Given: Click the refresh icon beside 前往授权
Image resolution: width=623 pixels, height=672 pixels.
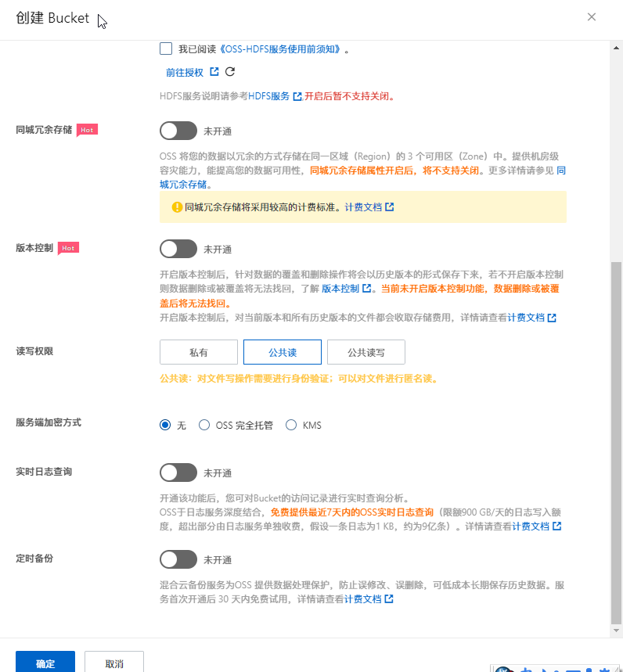Looking at the screenshot, I should coord(230,72).
